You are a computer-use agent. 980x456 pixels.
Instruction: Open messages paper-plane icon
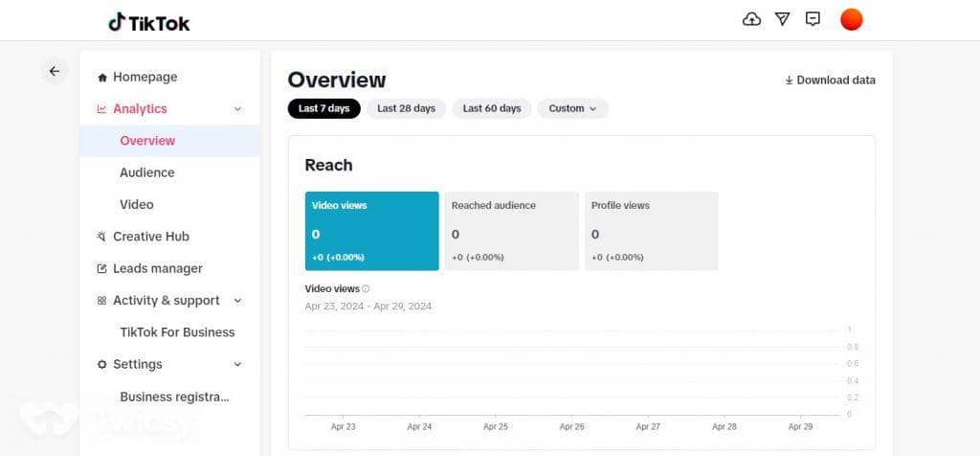coord(782,19)
